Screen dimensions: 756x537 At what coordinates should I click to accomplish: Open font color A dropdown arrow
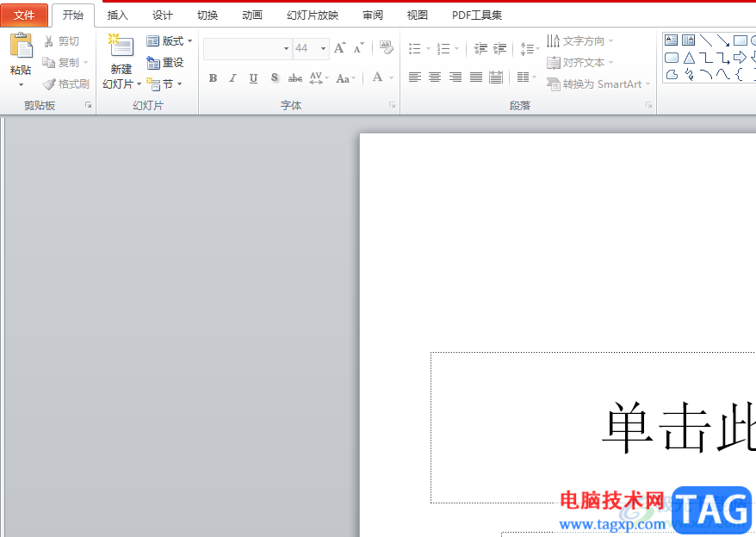click(x=391, y=77)
